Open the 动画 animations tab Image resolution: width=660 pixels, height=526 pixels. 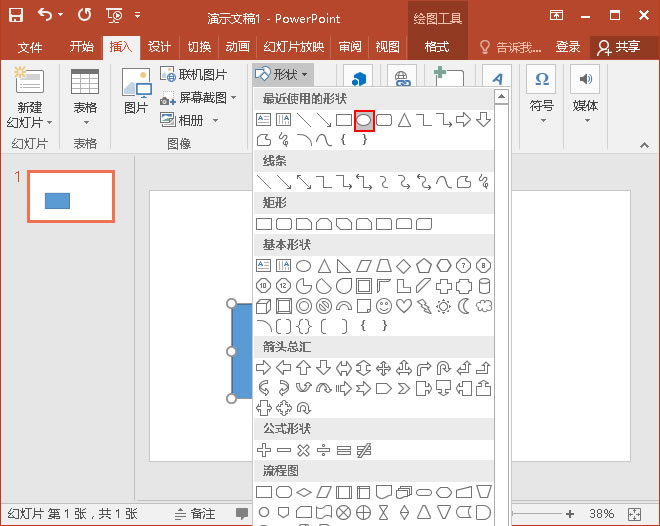click(237, 47)
